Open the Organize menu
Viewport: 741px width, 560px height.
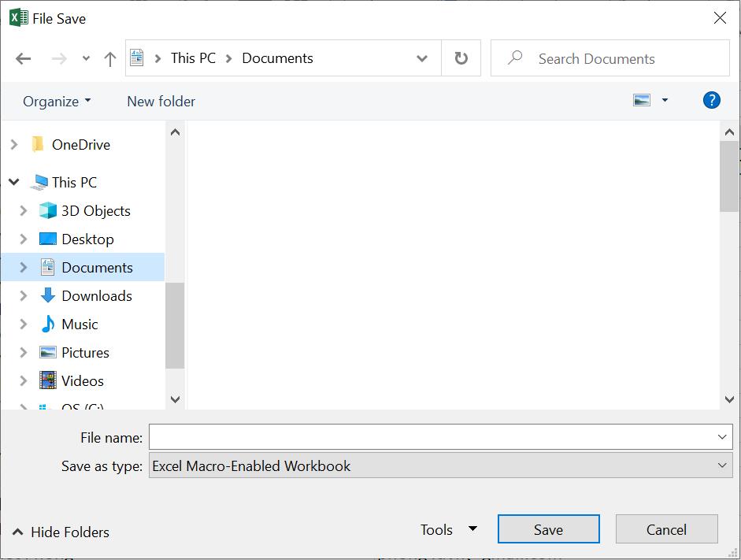57,101
